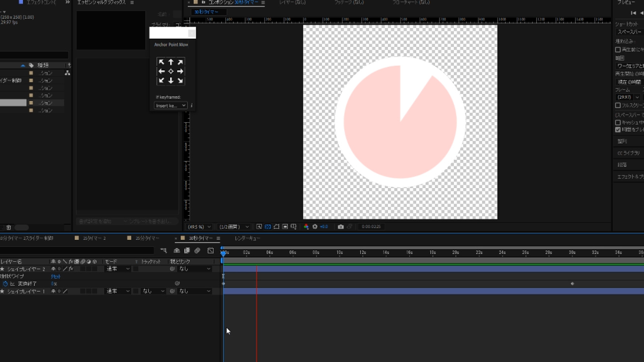Enable the フルスクリーン checkbox

618,106
